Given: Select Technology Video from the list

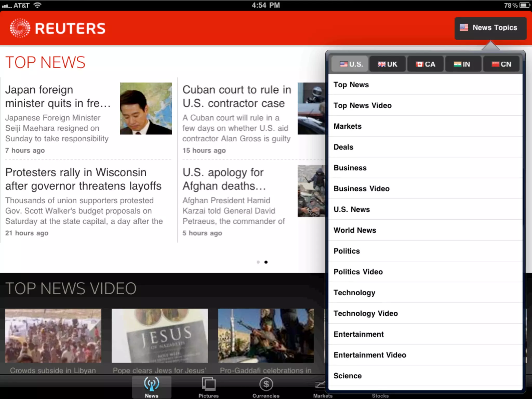Looking at the screenshot, I should point(365,313).
